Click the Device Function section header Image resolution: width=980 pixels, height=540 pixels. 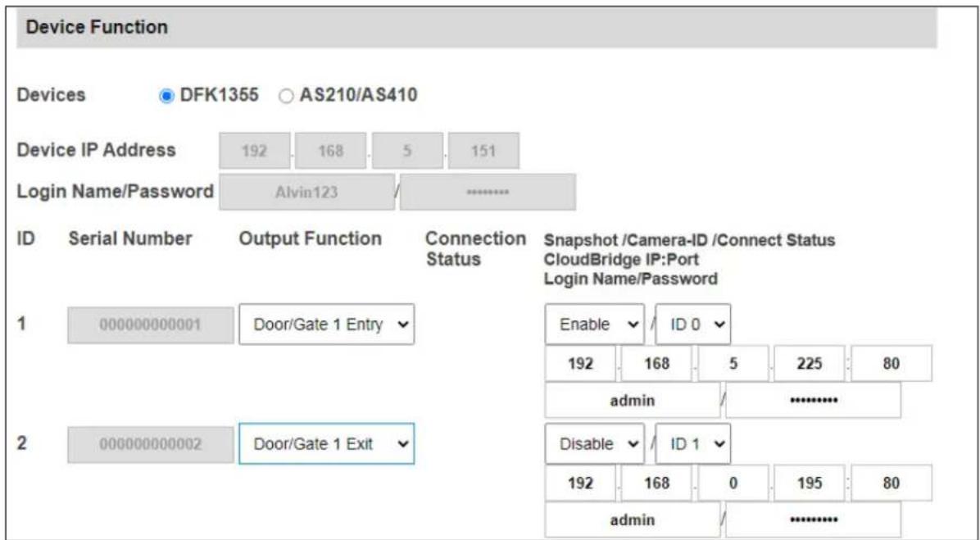click(x=476, y=28)
